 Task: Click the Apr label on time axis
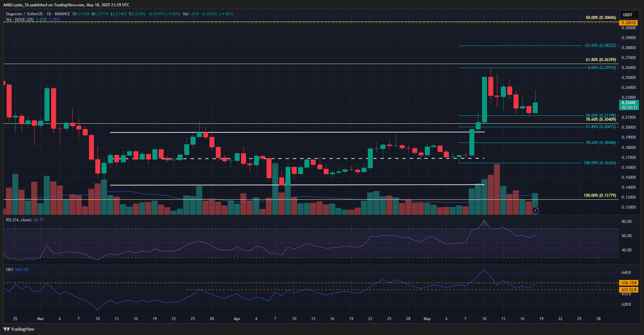[237, 319]
